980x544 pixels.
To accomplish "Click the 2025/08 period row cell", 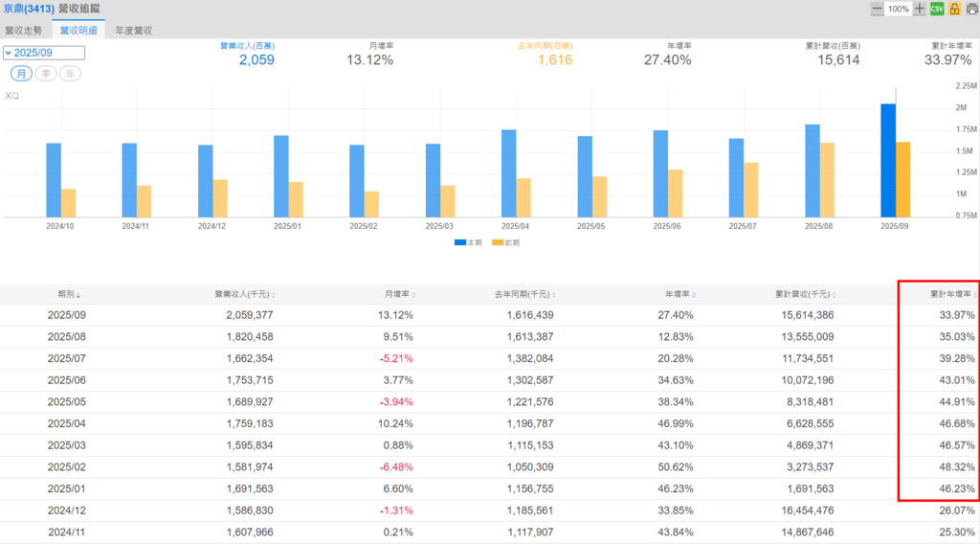I will pyautogui.click(x=67, y=337).
